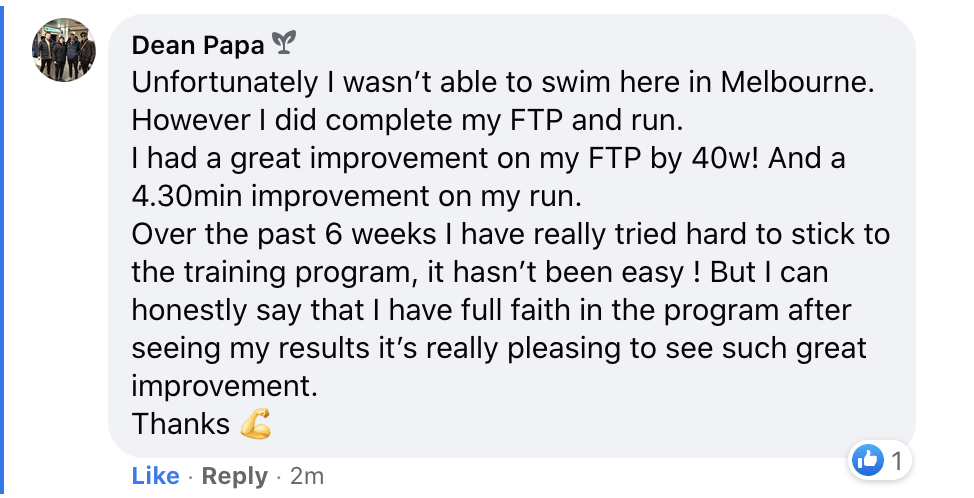Click the flexed bicep emoji after Thanks
The image size is (974, 498).
point(256,425)
